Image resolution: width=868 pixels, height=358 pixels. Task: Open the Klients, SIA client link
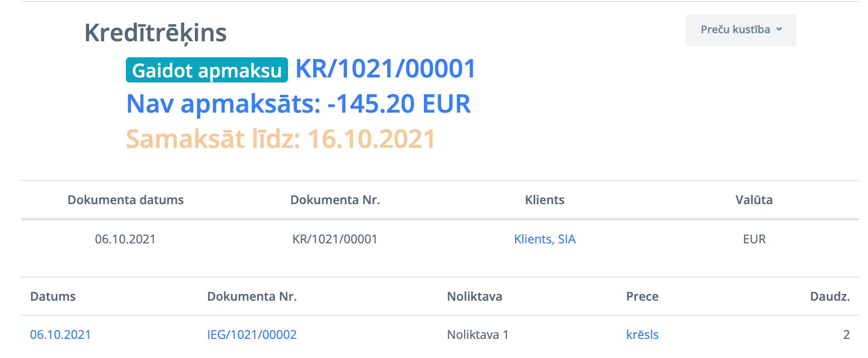(x=544, y=239)
